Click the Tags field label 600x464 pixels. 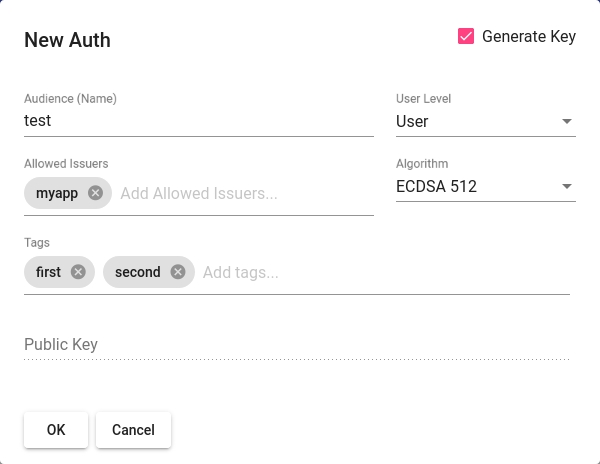tap(37, 243)
